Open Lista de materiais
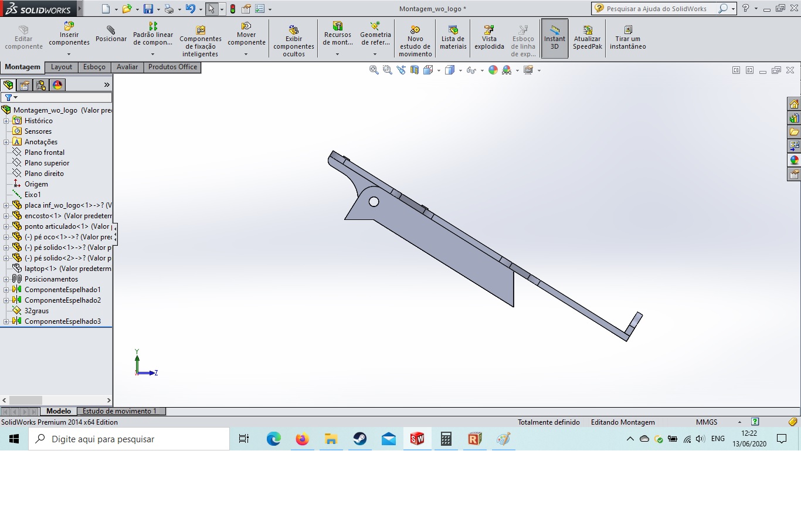This screenshot has height=532, width=801. click(x=453, y=38)
